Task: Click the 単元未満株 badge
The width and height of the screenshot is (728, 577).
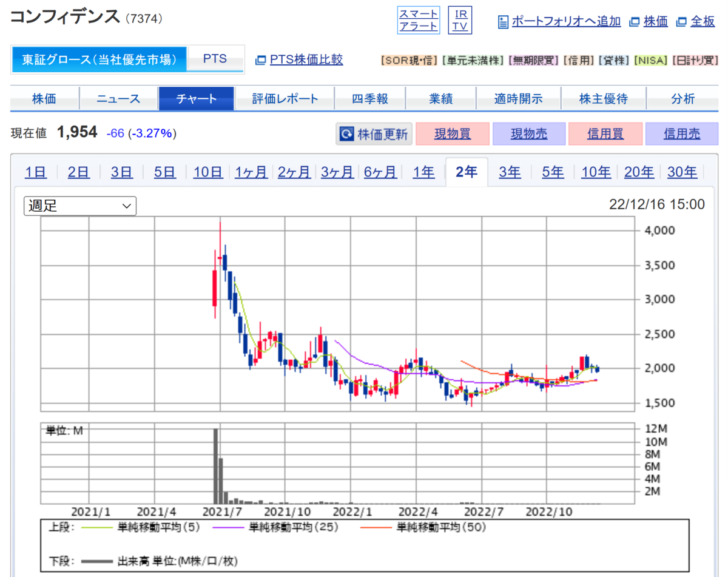Action: (473, 61)
